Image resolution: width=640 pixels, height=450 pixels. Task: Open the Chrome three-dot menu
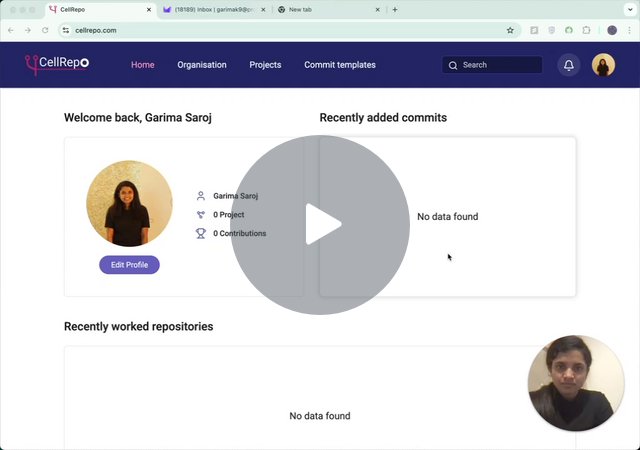629,30
